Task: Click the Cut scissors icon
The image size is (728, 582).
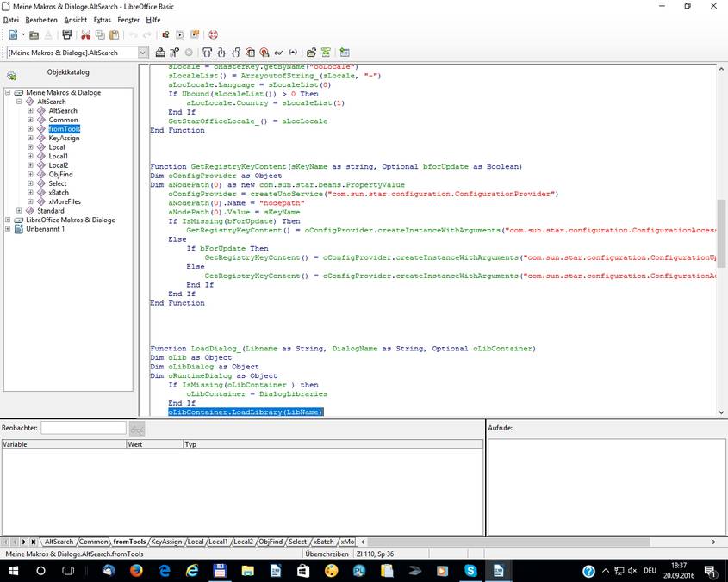Action: (x=85, y=34)
